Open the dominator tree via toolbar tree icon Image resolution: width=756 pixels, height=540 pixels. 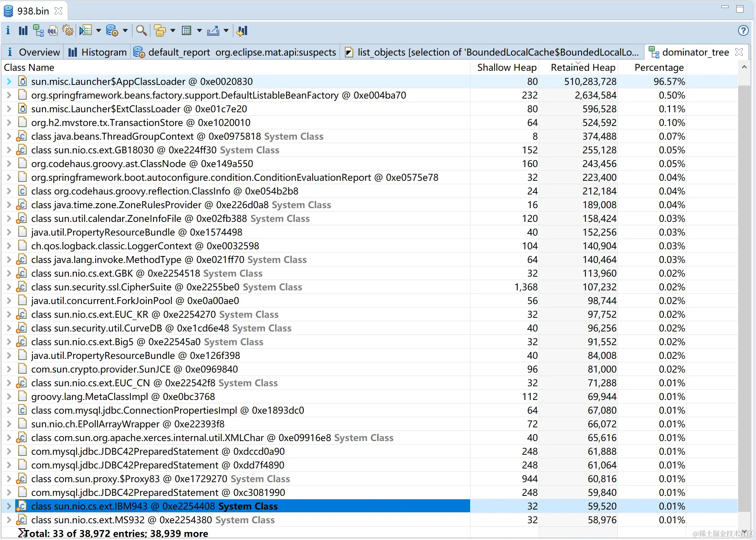point(38,30)
